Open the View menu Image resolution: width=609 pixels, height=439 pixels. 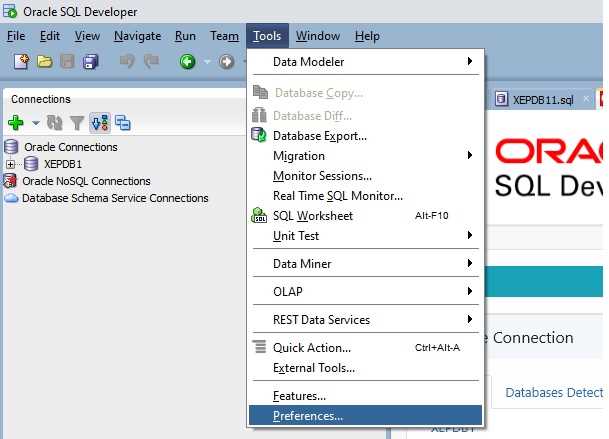pos(87,36)
